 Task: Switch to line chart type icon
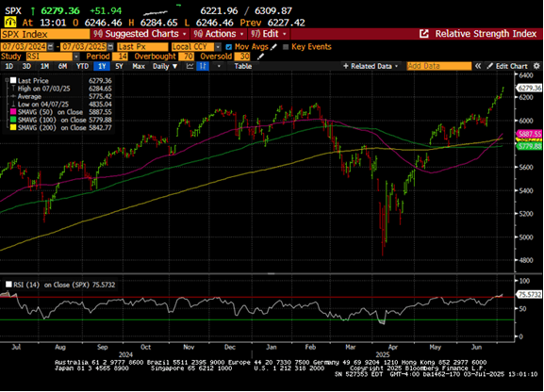point(190,66)
